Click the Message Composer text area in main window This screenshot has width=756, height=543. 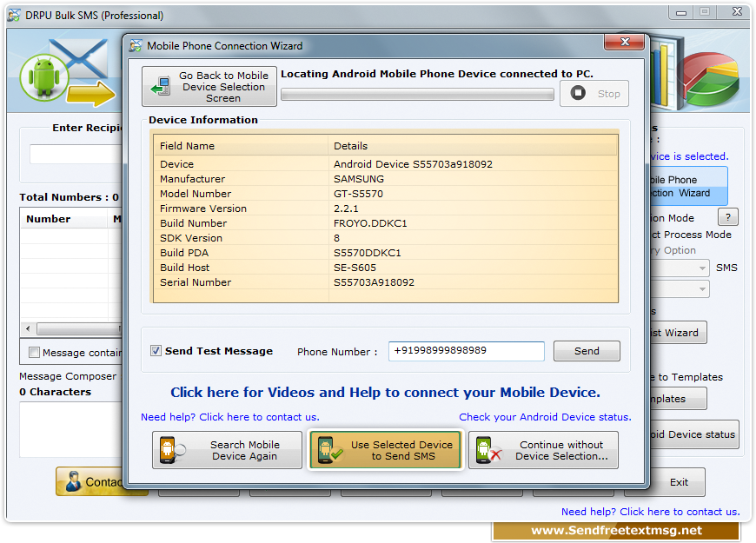pos(71,429)
